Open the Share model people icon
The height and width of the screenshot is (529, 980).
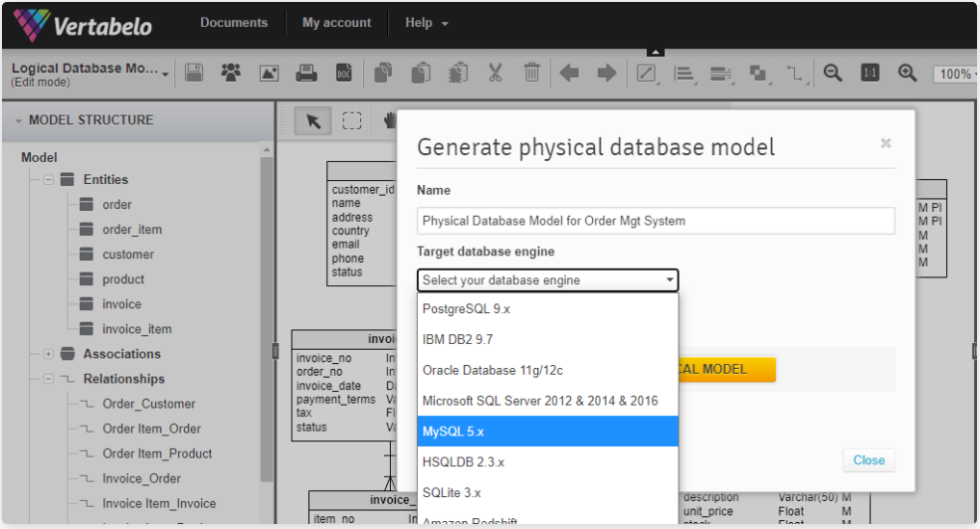pos(231,73)
